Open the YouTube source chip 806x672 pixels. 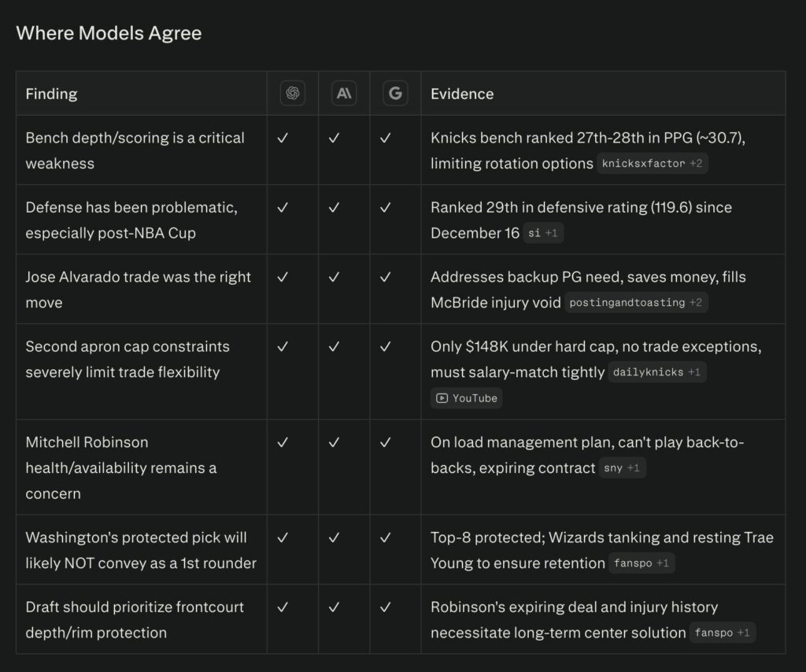point(467,398)
